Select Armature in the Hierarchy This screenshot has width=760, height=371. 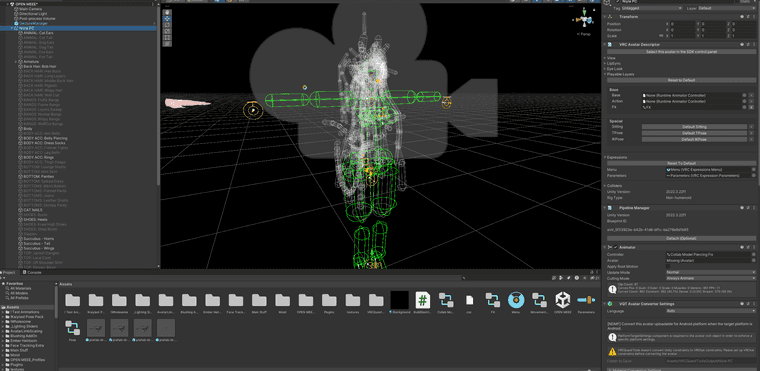coord(31,62)
